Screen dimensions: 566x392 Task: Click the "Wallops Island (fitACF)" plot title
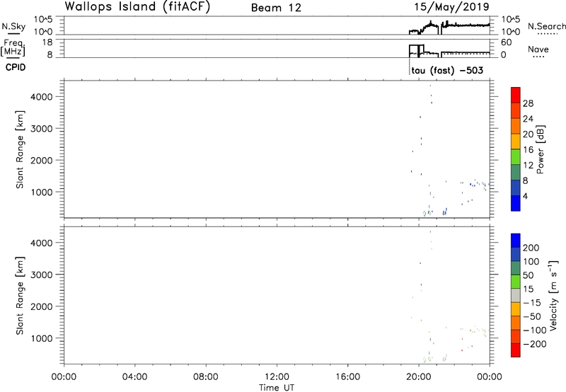(137, 7)
